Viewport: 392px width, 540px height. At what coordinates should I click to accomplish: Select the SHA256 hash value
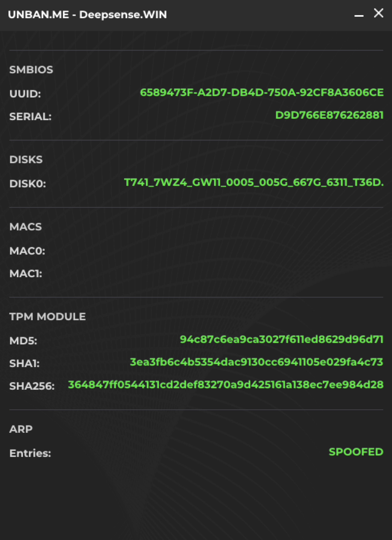[225, 385]
